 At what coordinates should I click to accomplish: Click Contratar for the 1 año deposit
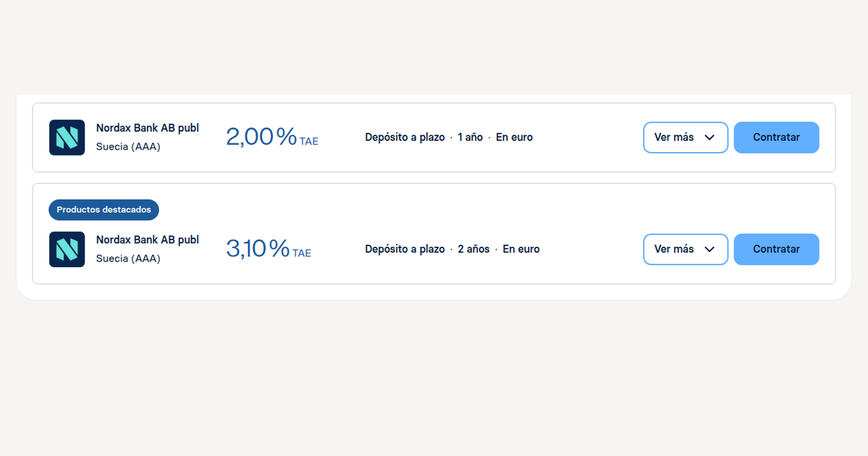[x=776, y=138]
